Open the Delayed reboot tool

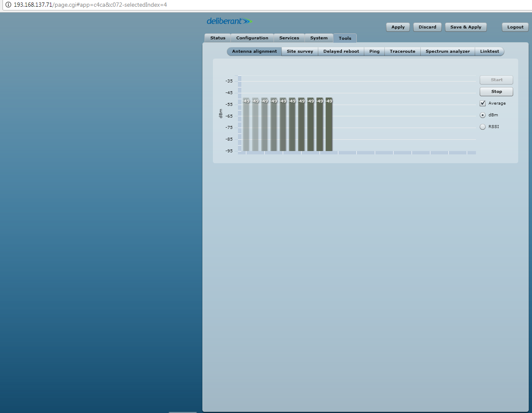point(341,51)
